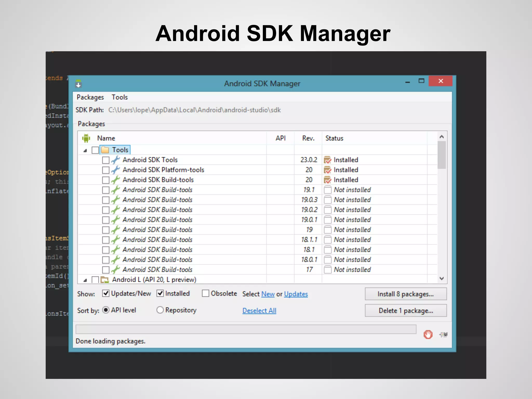Click the 'Done loading packages.' status text
The height and width of the screenshot is (399, 532).
pos(110,341)
